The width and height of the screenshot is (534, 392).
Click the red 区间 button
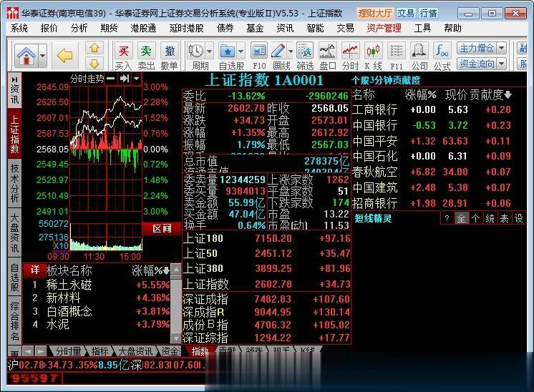pyautogui.click(x=162, y=228)
